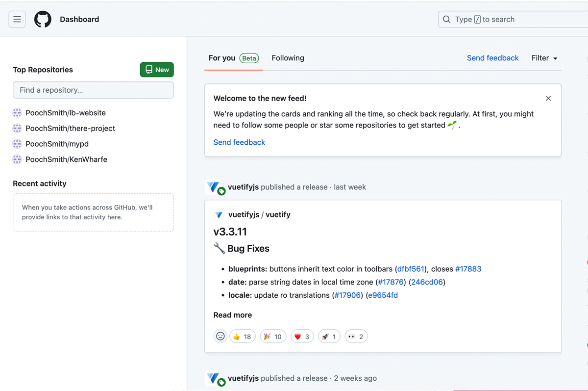The image size is (588, 391).
Task: Toggle the party popper reaction
Action: [x=273, y=336]
